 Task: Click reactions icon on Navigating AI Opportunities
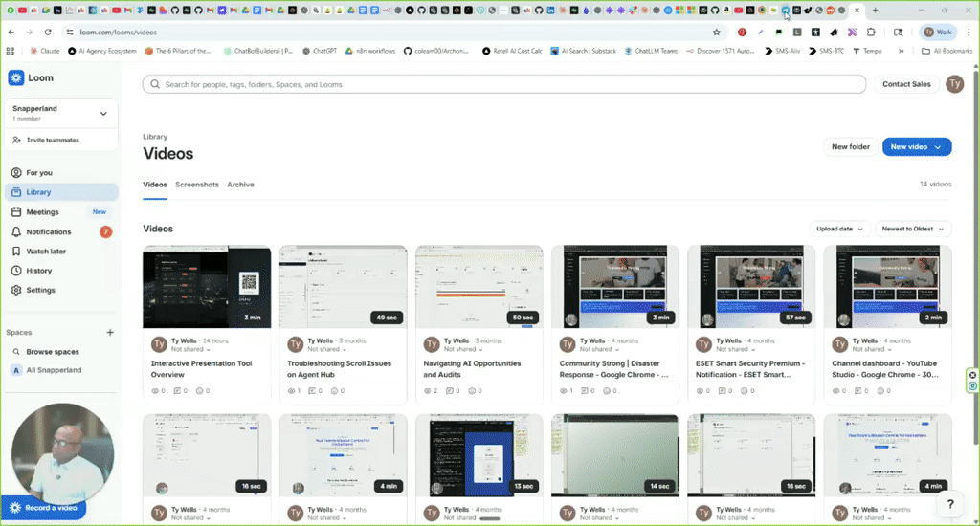(472, 391)
